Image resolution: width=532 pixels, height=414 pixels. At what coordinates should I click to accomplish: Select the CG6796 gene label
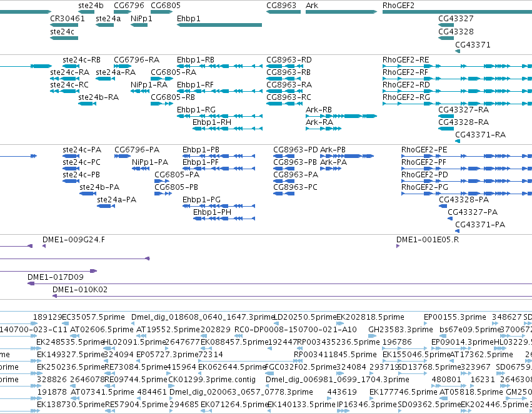(129, 6)
